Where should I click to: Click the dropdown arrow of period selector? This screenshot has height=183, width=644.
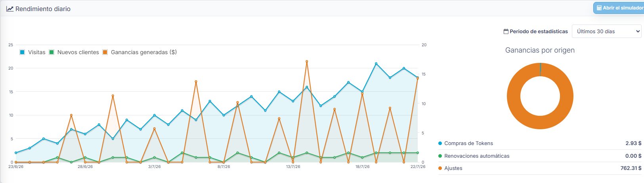point(638,31)
